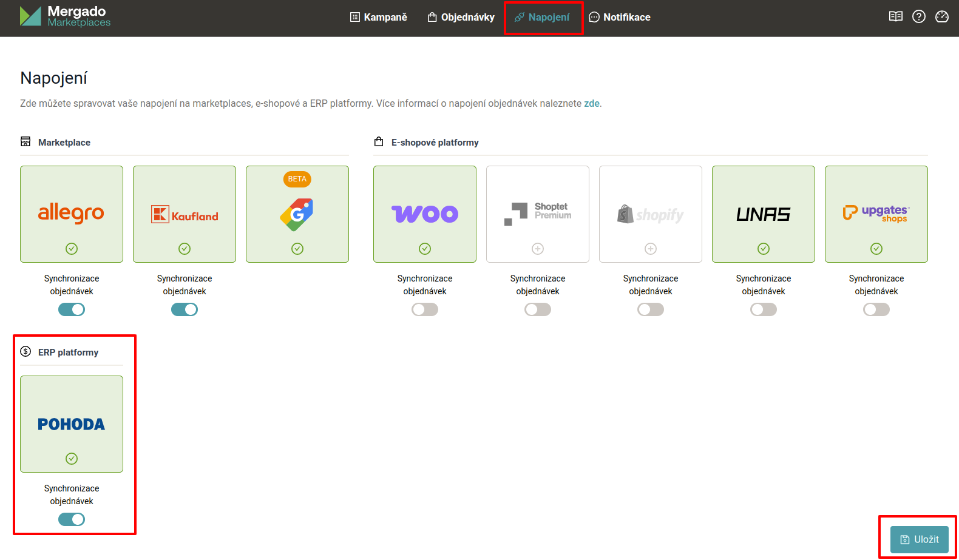Click the dashboard gauge icon
The image size is (959, 560).
point(942,16)
